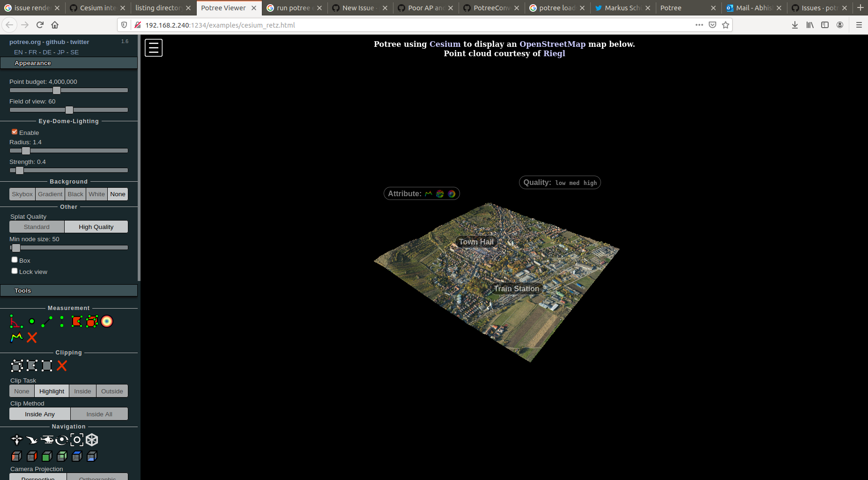Toggle the Lock view checkbox

15,271
